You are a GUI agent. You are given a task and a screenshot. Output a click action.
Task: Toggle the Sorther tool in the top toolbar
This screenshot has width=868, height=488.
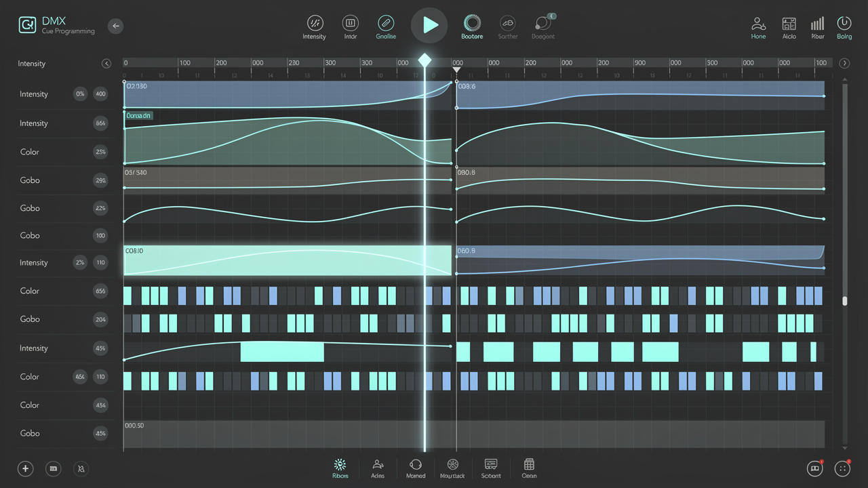(507, 22)
